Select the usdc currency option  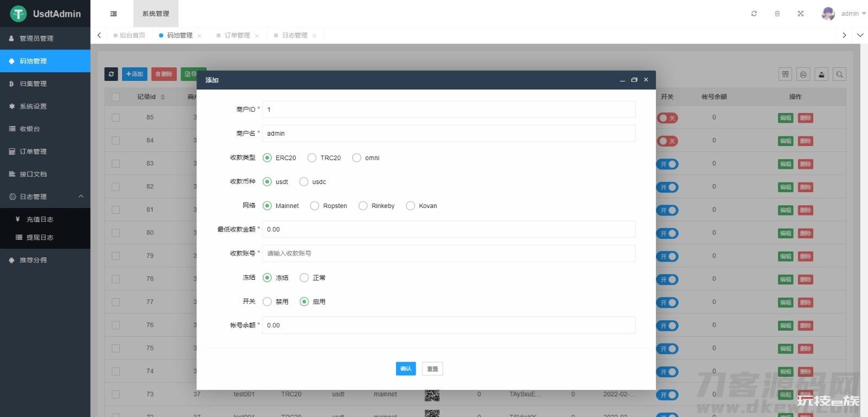click(313, 182)
